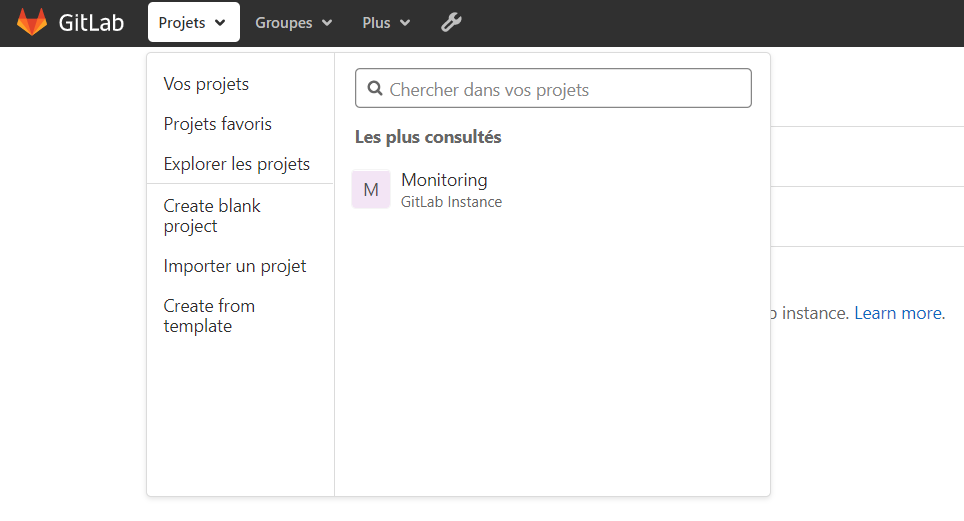The height and width of the screenshot is (521, 964).
Task: Expand the Groupes dropdown
Action: 293,22
